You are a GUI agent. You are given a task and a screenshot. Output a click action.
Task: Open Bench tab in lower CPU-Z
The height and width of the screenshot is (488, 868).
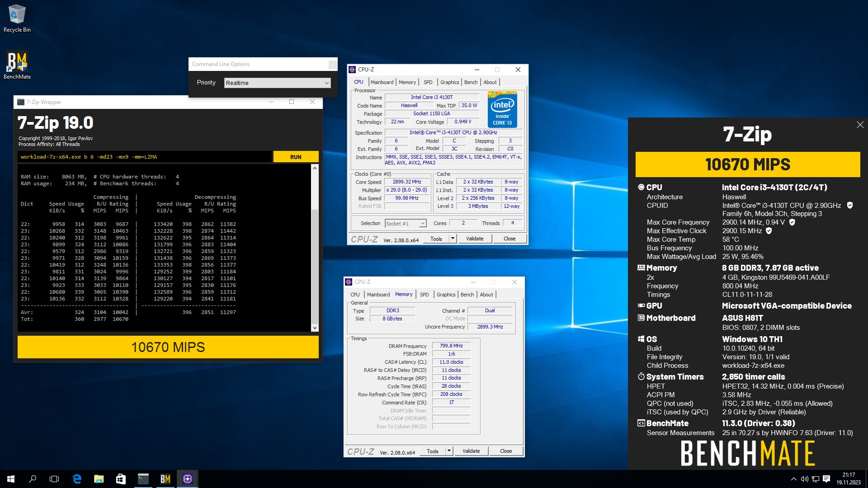click(467, 295)
